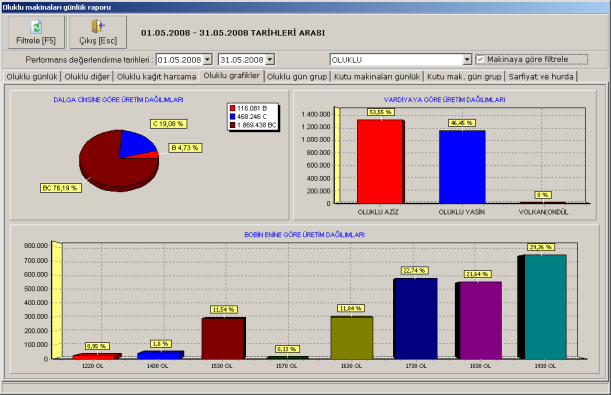The width and height of the screenshot is (611, 395).
Task: Click the teal 1930 OL bar
Action: click(545, 307)
